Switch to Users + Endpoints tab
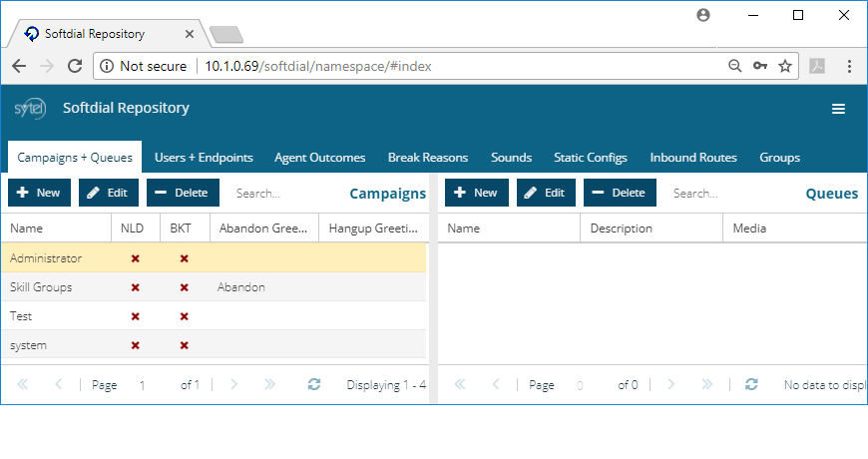This screenshot has height=459, width=868. click(204, 158)
